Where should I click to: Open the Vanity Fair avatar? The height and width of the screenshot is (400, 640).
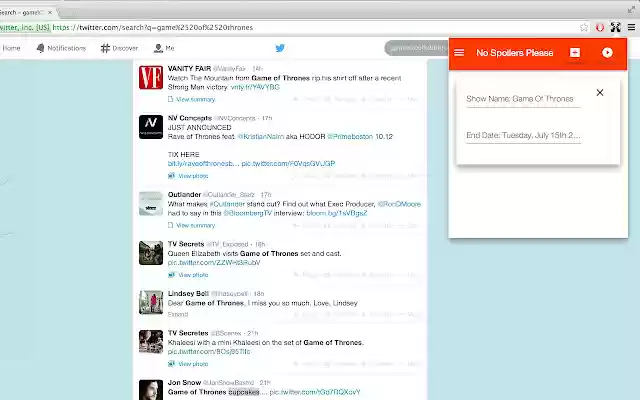(x=151, y=77)
